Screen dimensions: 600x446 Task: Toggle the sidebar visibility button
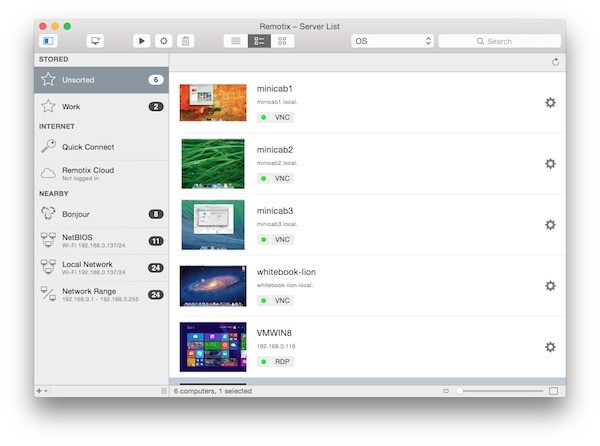click(x=48, y=41)
